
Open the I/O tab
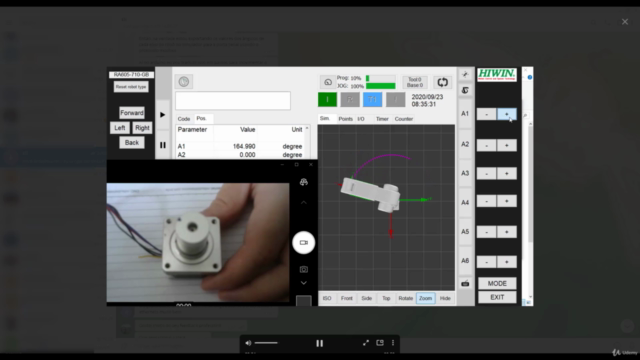coord(361,119)
